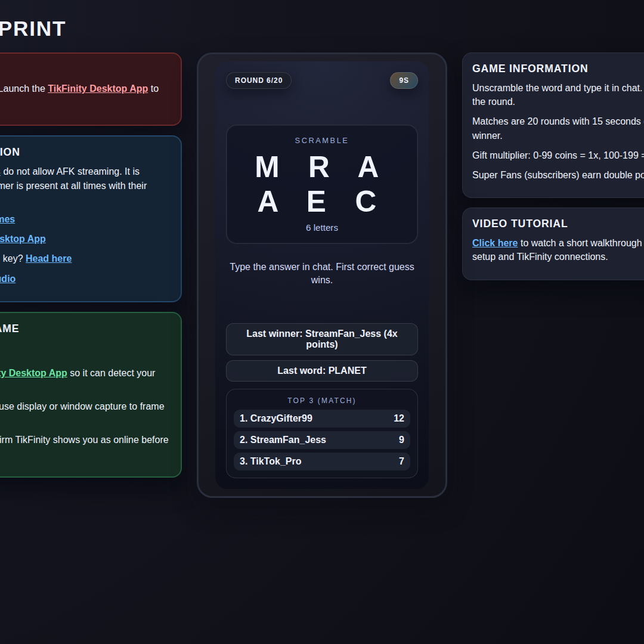Open the TikFinity Desktop App link in red panel
The width and height of the screenshot is (644, 644).
(x=98, y=89)
